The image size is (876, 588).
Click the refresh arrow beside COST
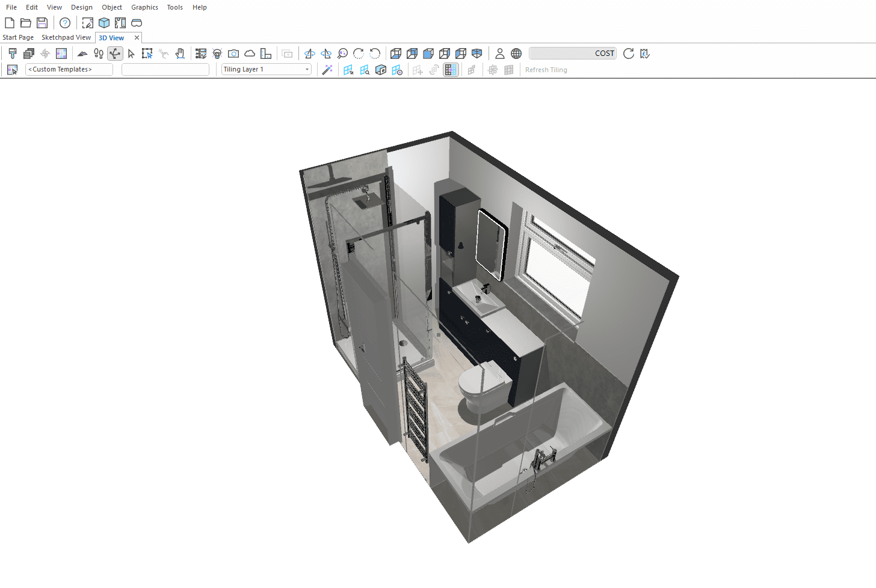pos(629,54)
